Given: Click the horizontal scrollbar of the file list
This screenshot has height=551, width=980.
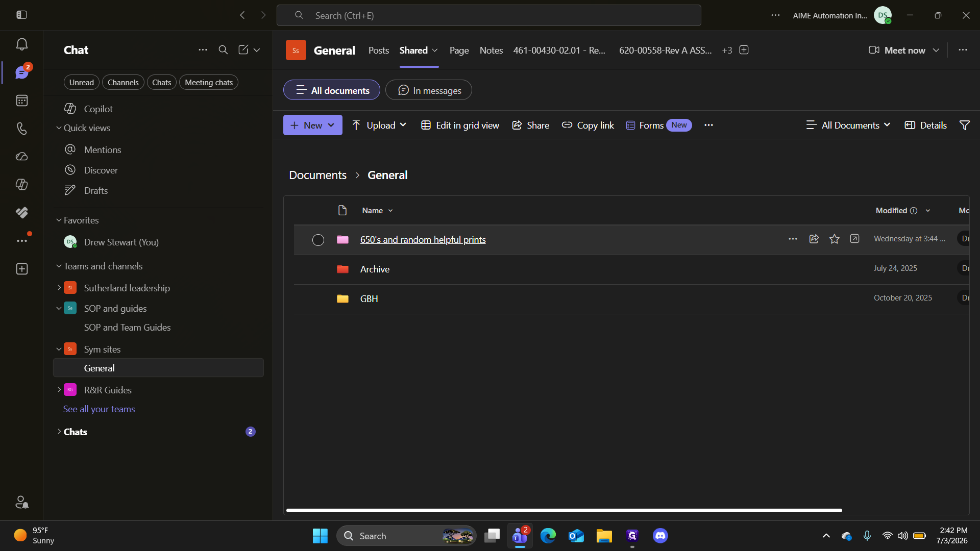Looking at the screenshot, I should click(564, 510).
